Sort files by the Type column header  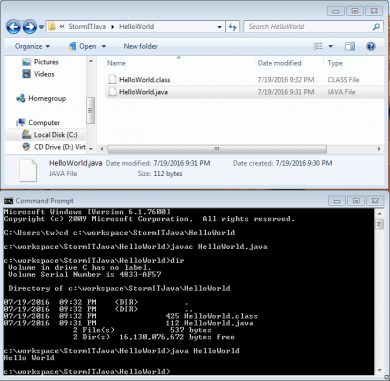pyautogui.click(x=335, y=63)
